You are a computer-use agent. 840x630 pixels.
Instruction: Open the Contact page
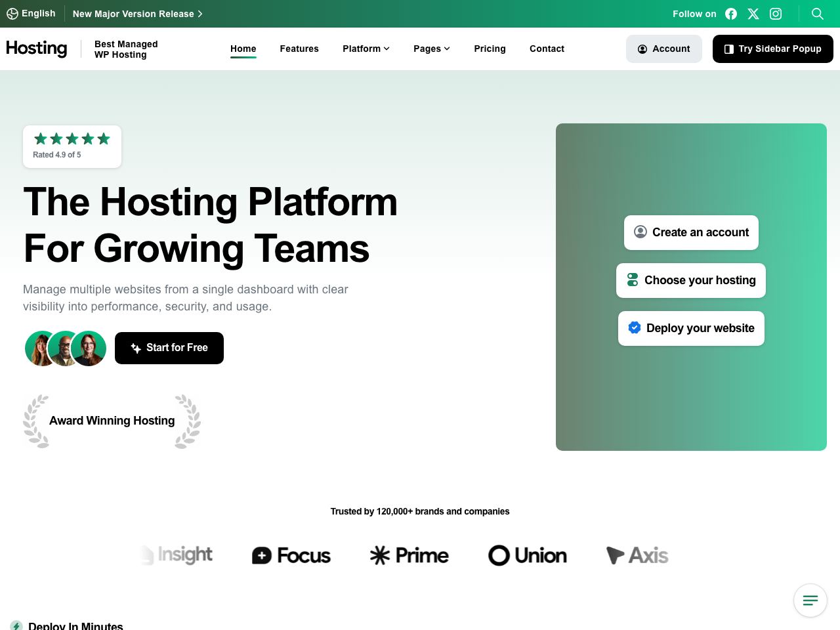point(547,49)
